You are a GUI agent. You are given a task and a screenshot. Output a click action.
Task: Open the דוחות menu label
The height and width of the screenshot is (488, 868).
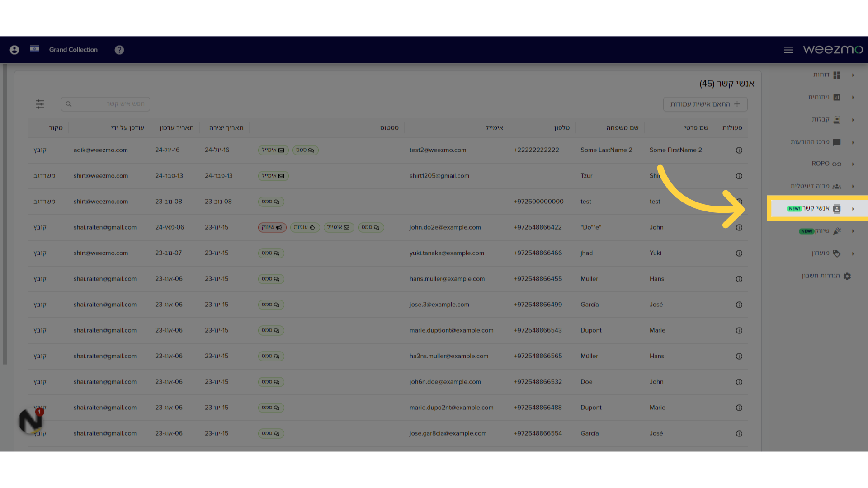click(x=821, y=75)
